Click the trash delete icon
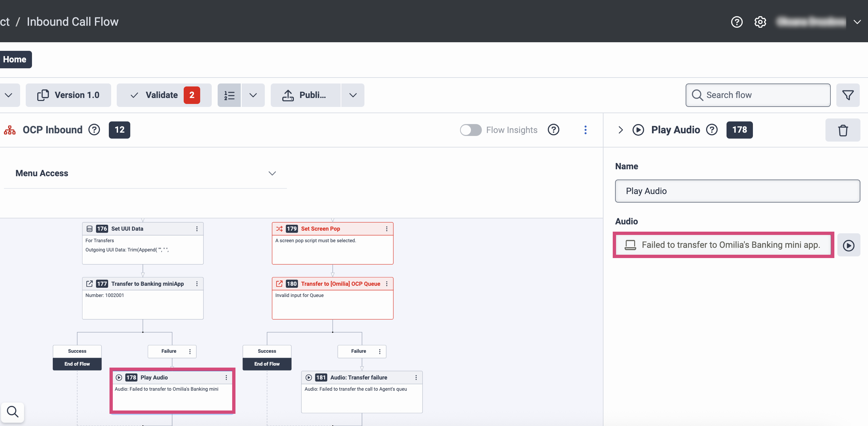This screenshot has width=868, height=426. [x=842, y=130]
